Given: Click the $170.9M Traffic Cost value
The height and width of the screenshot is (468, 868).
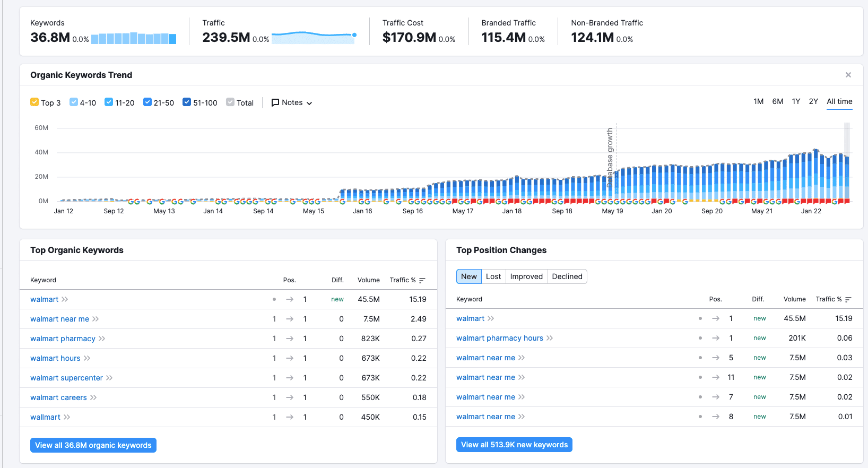Looking at the screenshot, I should [x=409, y=38].
